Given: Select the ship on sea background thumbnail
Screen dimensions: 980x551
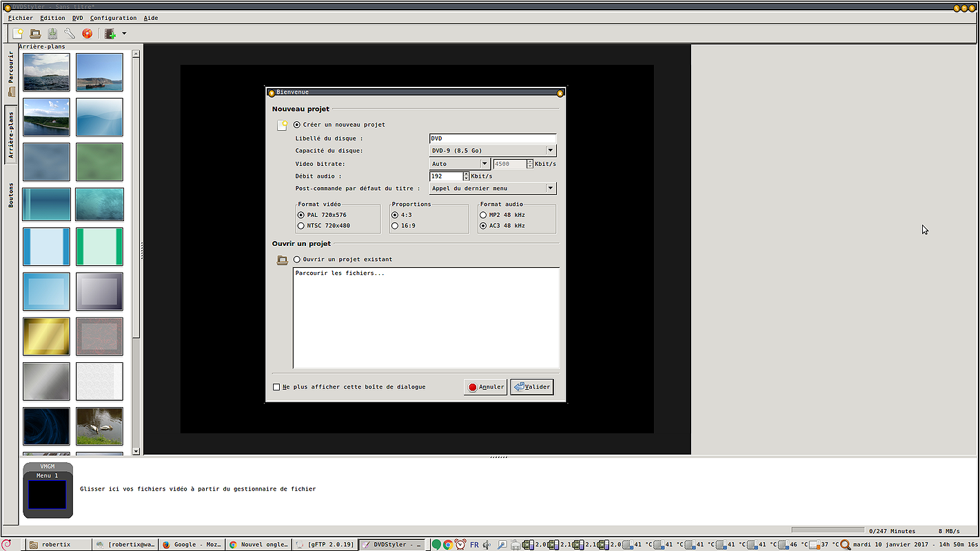Looking at the screenshot, I should coord(99,72).
